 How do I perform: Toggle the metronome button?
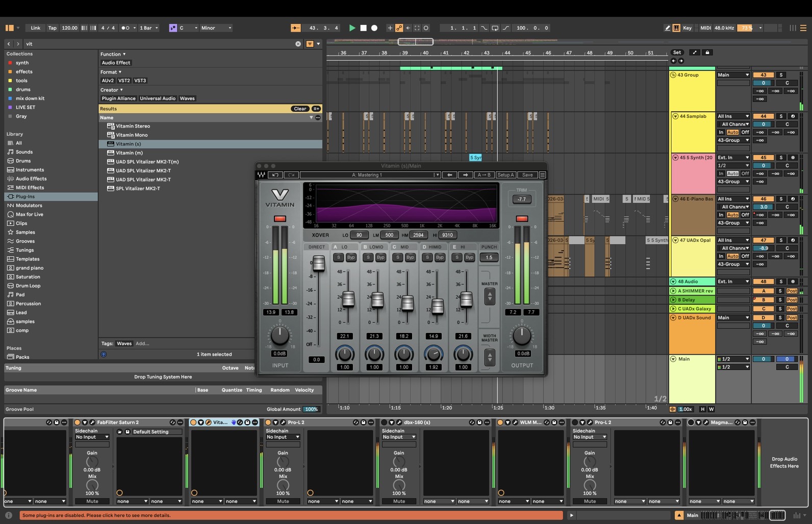click(x=125, y=28)
